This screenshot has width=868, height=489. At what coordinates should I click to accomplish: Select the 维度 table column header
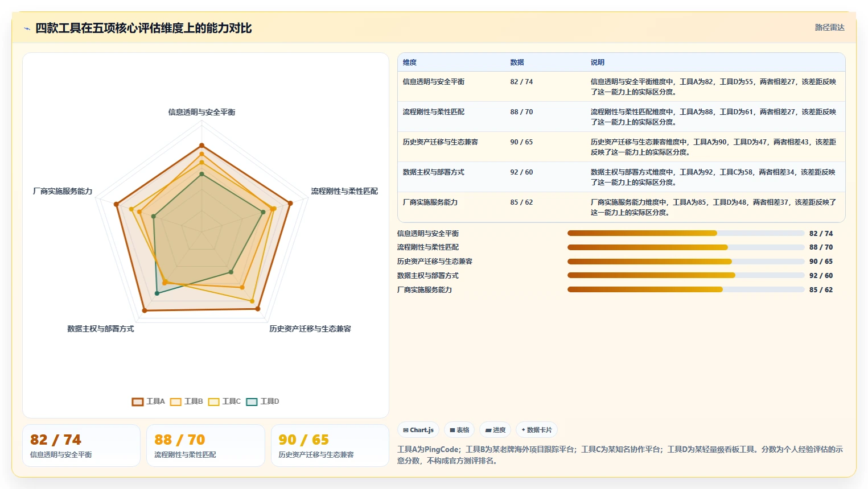click(410, 63)
